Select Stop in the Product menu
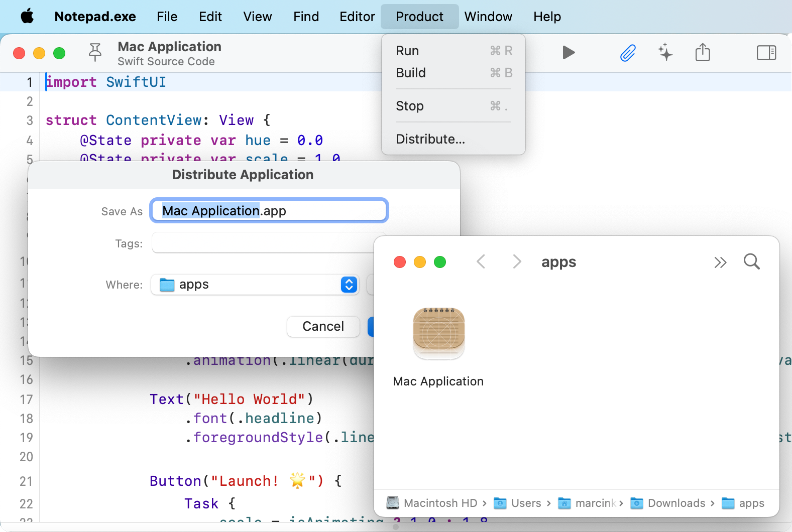Screen dimensions: 792x532 click(x=410, y=106)
